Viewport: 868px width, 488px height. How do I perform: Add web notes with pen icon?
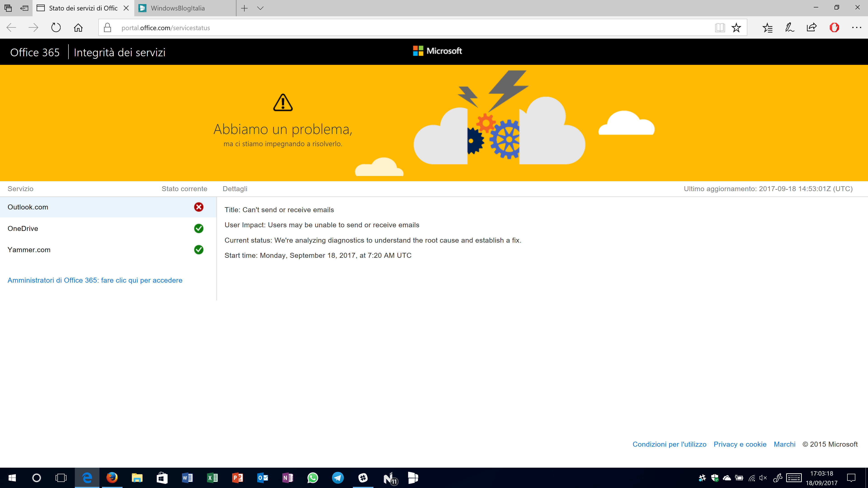coord(790,28)
